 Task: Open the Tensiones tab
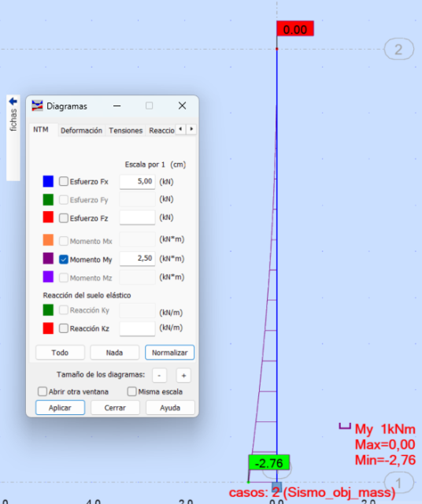coord(125,131)
